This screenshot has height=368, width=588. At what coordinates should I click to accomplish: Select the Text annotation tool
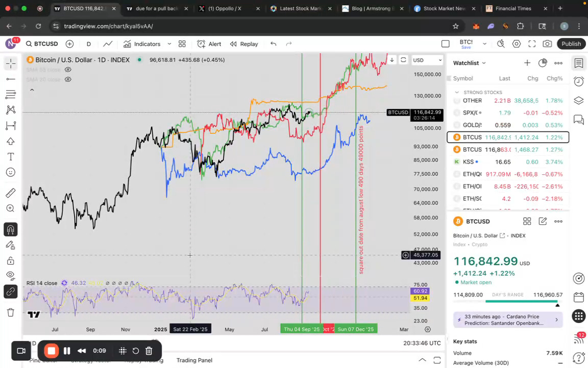pos(11,157)
